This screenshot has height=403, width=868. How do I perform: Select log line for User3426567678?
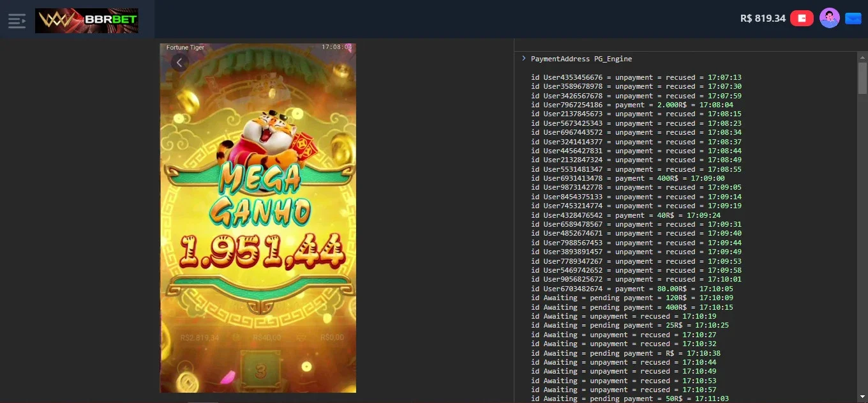pyautogui.click(x=636, y=96)
